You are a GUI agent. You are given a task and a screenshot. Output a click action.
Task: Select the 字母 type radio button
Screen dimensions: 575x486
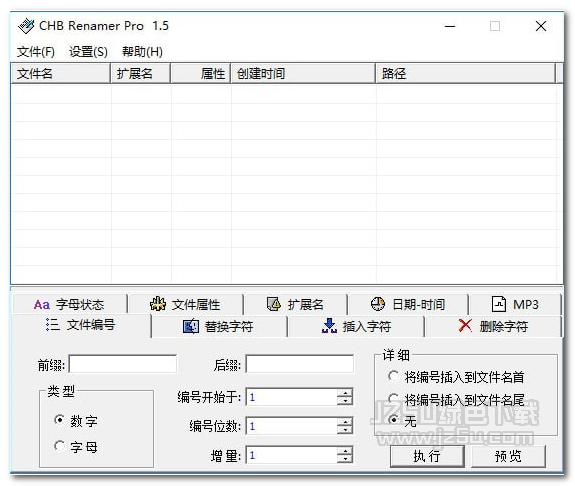point(59,446)
